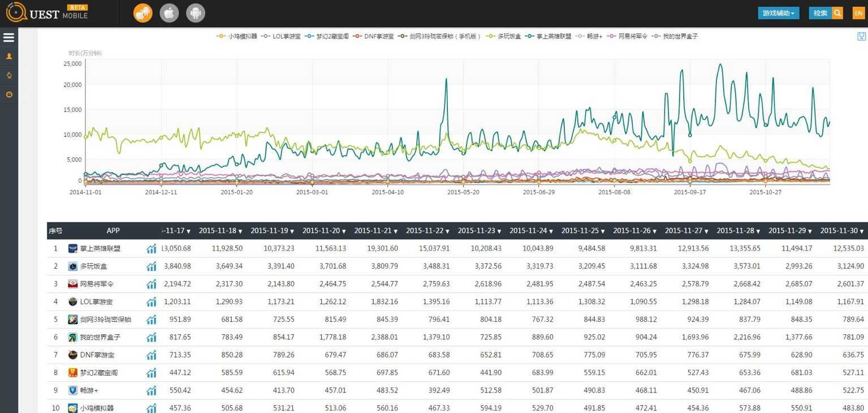The height and width of the screenshot is (413, 868).
Task: Switch to the Android platform icon
Action: (x=196, y=13)
